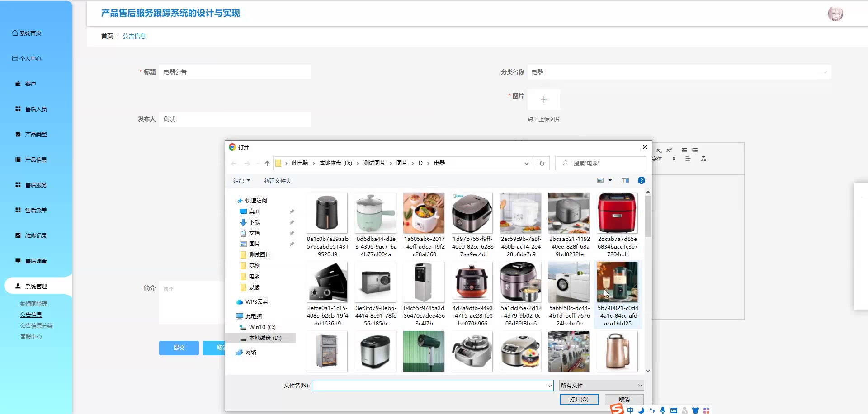Close the Open file dialog
The image size is (868, 414).
coord(645,147)
